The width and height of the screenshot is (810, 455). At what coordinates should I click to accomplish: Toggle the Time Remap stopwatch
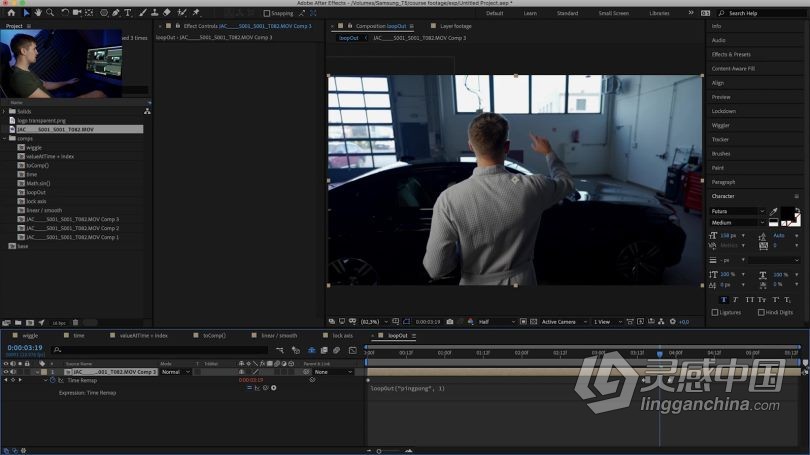[53, 380]
